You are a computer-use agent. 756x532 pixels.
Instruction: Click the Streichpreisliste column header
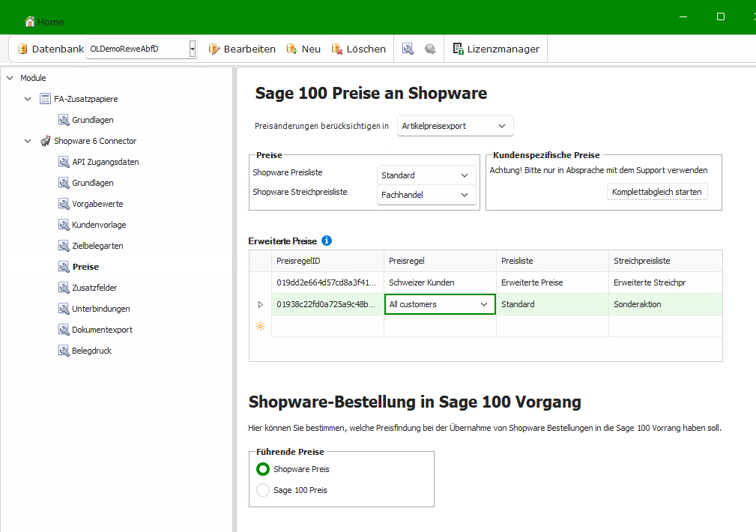click(x=665, y=261)
